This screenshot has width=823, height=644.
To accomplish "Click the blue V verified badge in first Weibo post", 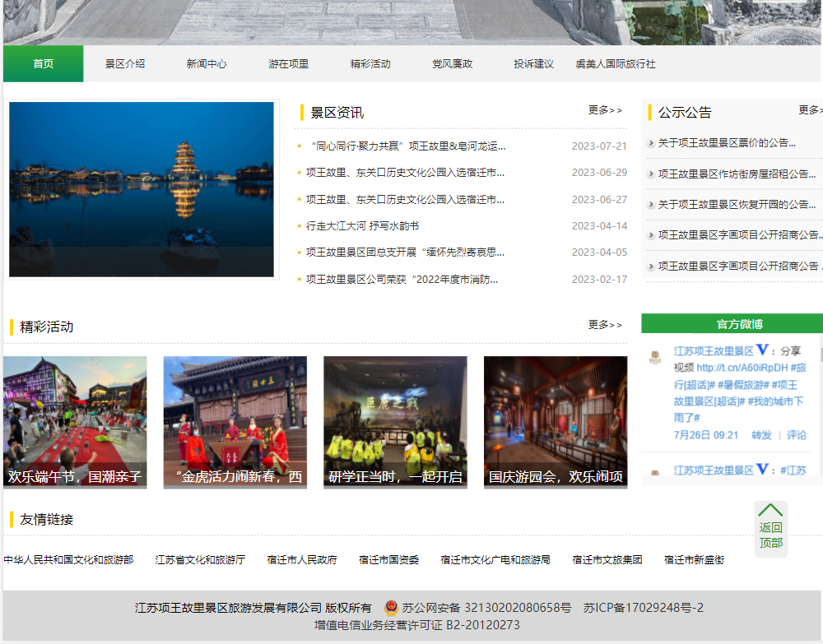I will [x=763, y=350].
